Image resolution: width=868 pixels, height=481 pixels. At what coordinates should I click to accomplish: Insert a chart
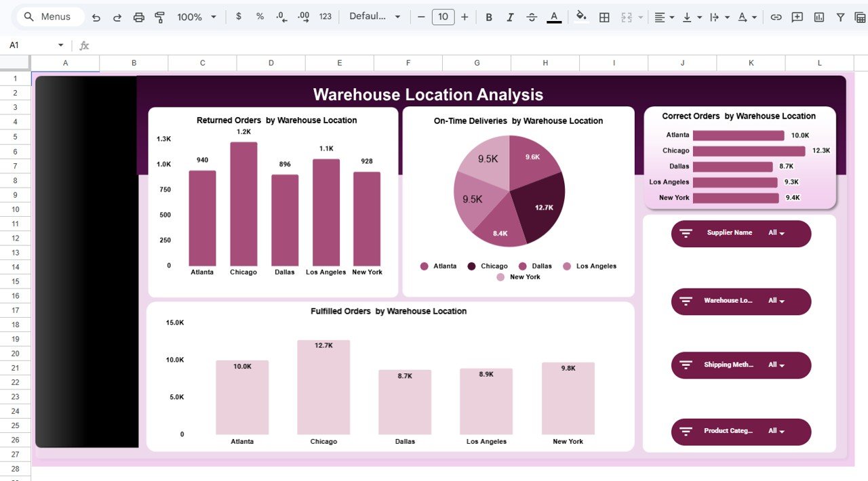(x=818, y=16)
